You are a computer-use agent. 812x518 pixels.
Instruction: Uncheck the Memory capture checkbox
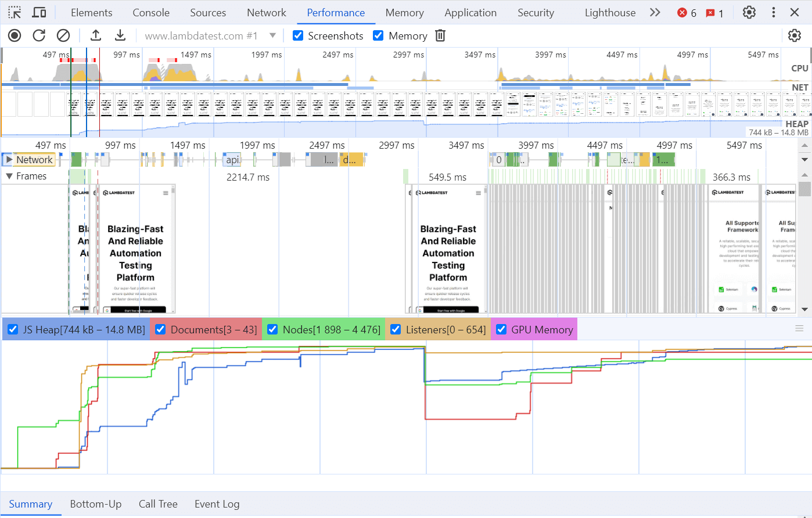pos(378,35)
